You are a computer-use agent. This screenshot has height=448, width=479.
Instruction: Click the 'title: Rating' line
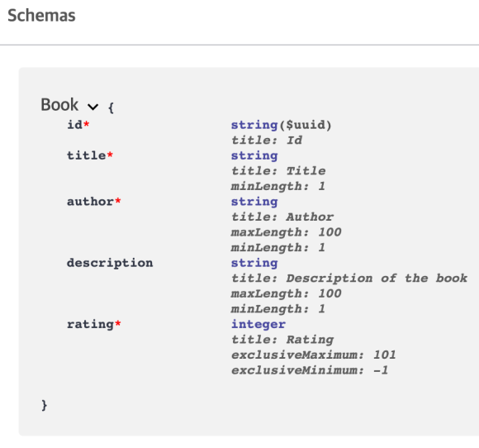pos(282,340)
